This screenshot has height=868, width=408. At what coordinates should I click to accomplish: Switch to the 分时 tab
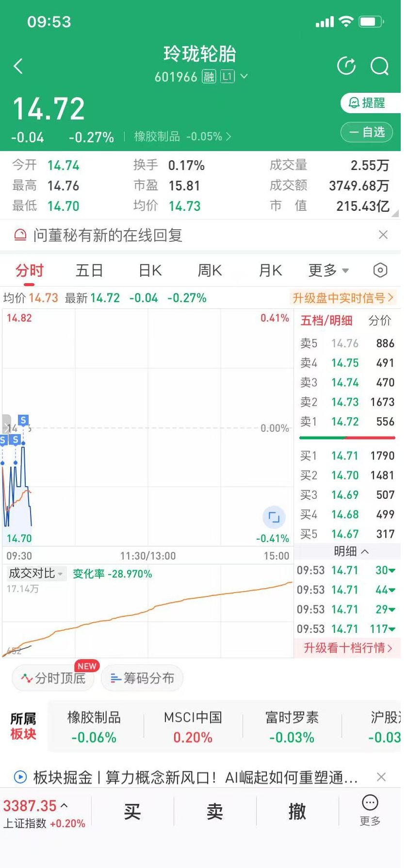30,271
